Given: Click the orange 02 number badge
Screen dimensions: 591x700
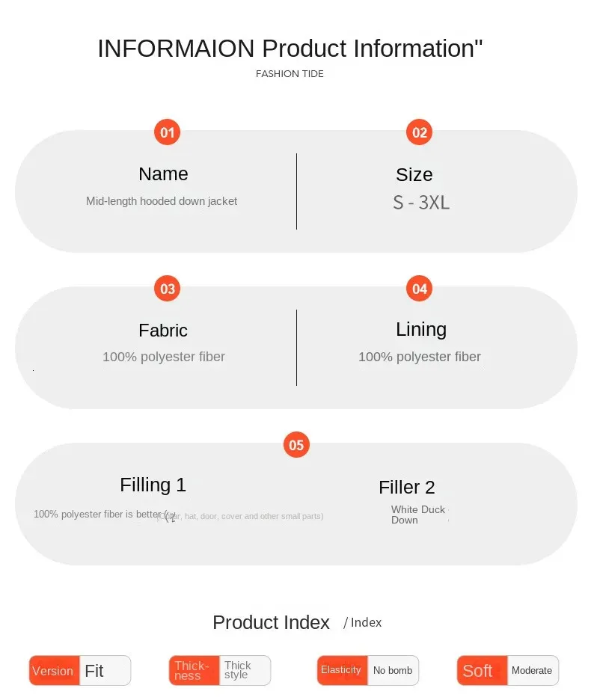Looking at the screenshot, I should click(420, 132).
